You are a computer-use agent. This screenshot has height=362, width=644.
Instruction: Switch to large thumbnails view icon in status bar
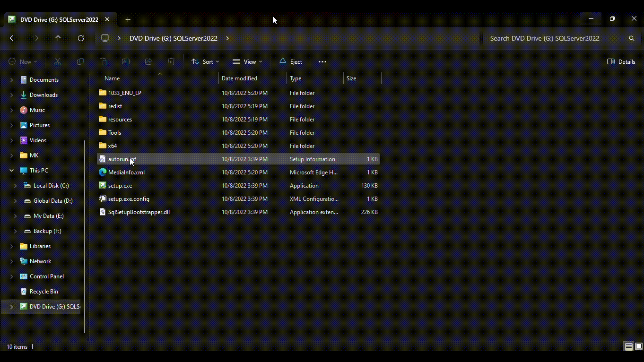coord(638,347)
